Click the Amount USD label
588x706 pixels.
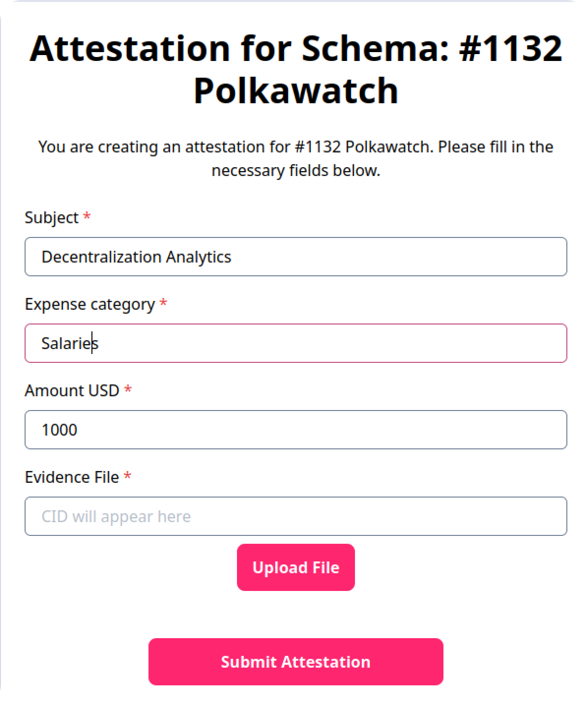tap(72, 390)
